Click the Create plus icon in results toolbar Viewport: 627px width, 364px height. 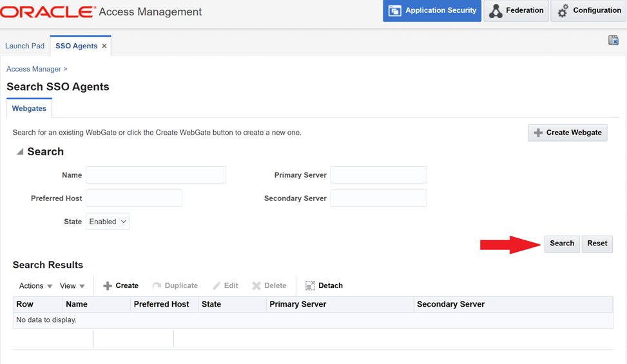108,285
